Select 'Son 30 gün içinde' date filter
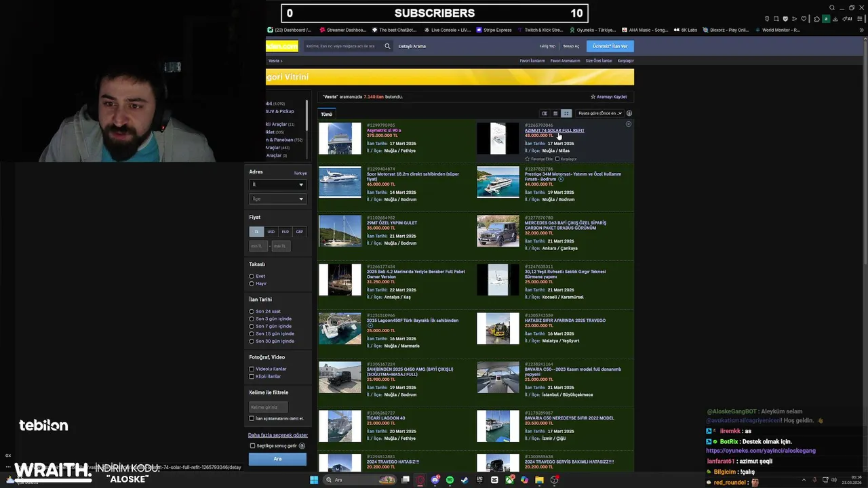This screenshot has height=488, width=868. click(x=252, y=341)
